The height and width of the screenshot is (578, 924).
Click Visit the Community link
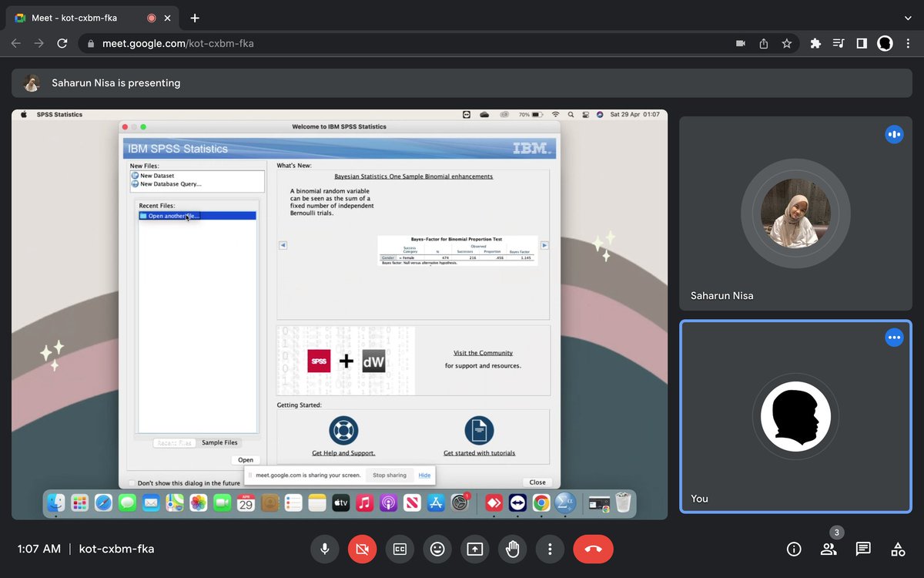click(483, 353)
